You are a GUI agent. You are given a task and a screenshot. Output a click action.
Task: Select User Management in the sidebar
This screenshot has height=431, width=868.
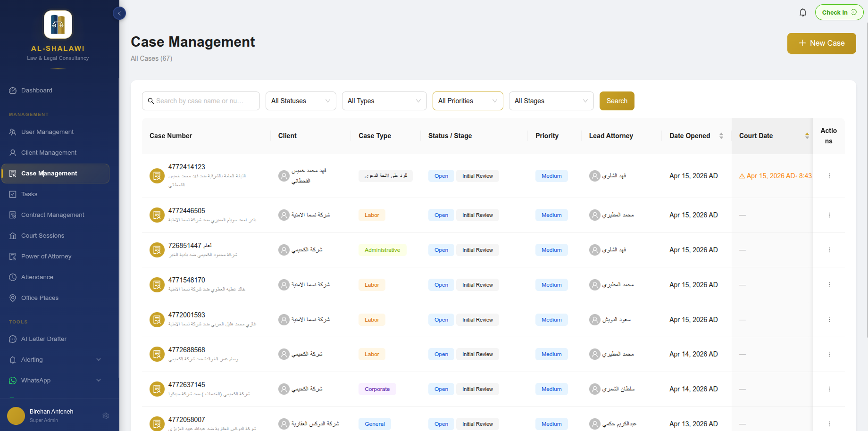point(47,132)
